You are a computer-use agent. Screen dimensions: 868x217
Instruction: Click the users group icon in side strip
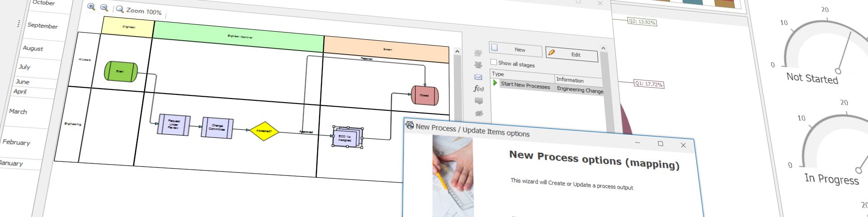(478, 65)
